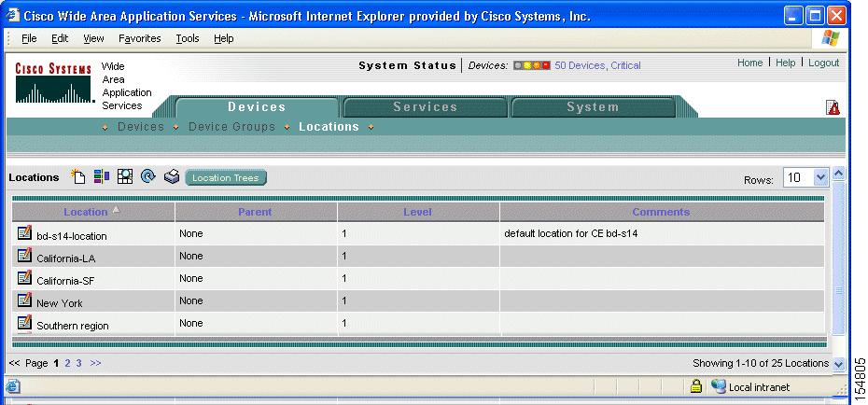Click the Logout link
This screenshot has width=868, height=405.
pos(824,63)
